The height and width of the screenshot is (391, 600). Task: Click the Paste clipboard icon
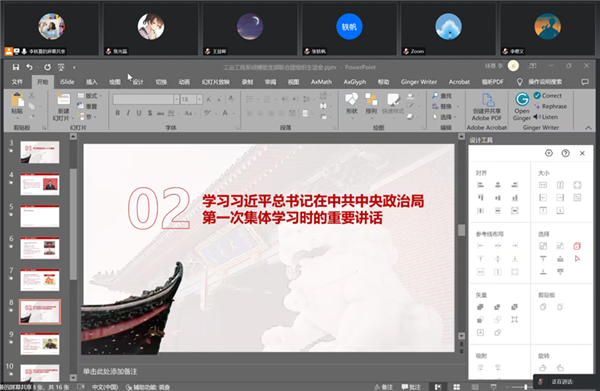[x=17, y=100]
